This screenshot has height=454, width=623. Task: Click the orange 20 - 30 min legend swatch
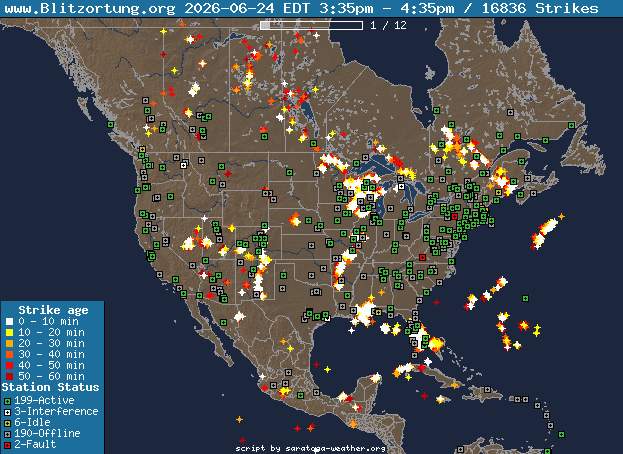coord(10,343)
